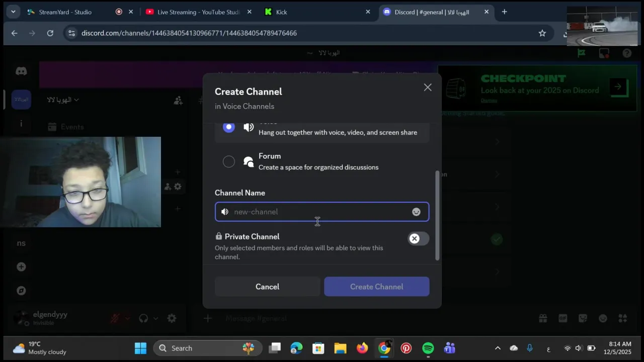
Task: Open microphone input options dropdown
Action: pos(127,318)
